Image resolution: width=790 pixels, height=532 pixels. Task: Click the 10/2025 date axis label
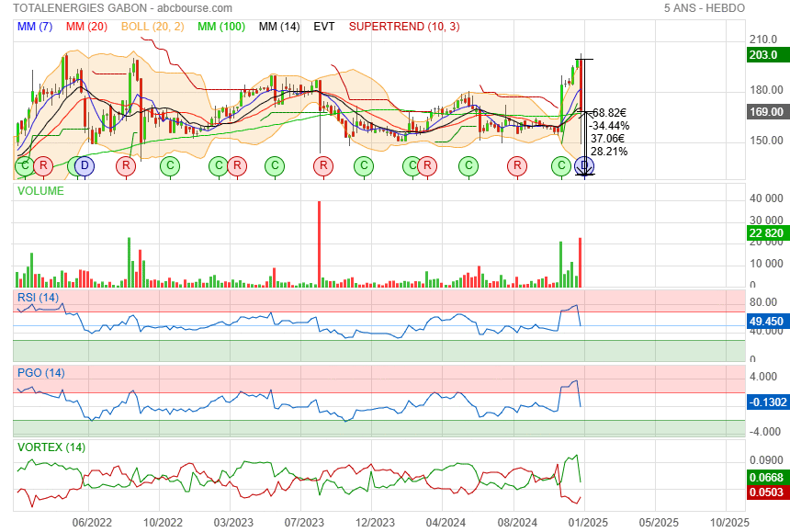point(729,523)
